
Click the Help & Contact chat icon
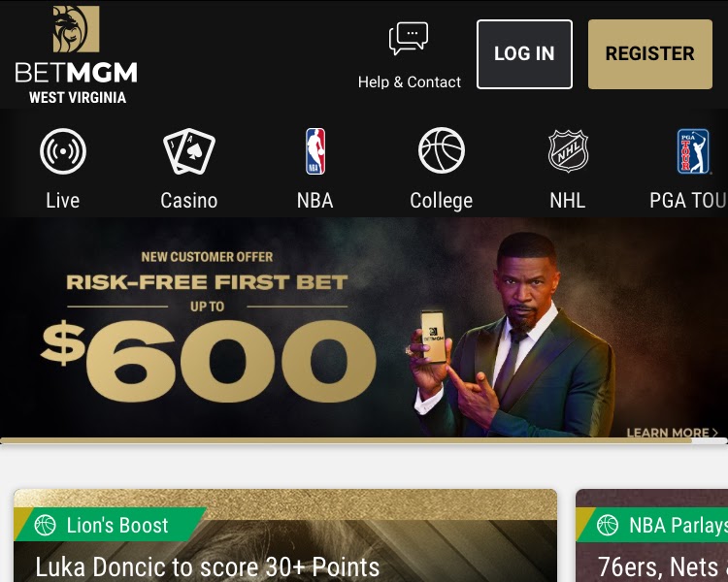[x=409, y=39]
